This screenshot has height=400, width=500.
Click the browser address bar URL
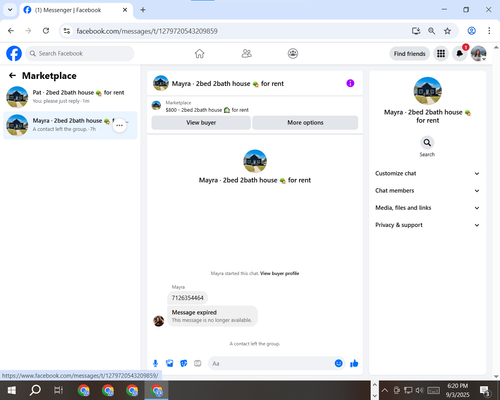(147, 31)
